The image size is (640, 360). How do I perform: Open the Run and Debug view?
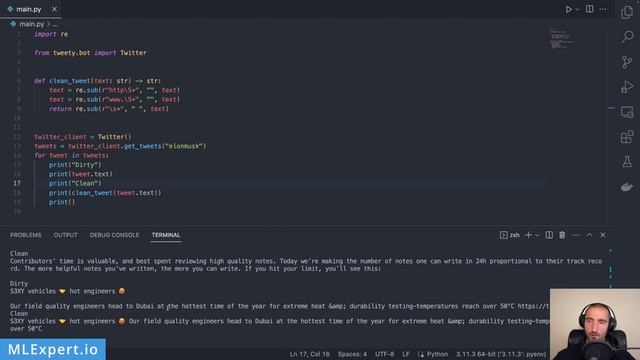pos(627,87)
